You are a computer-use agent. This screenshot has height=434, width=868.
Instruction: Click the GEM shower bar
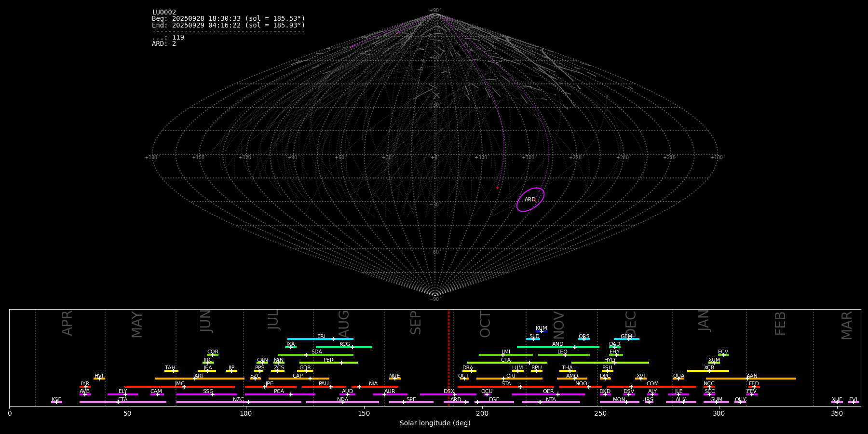point(626,339)
